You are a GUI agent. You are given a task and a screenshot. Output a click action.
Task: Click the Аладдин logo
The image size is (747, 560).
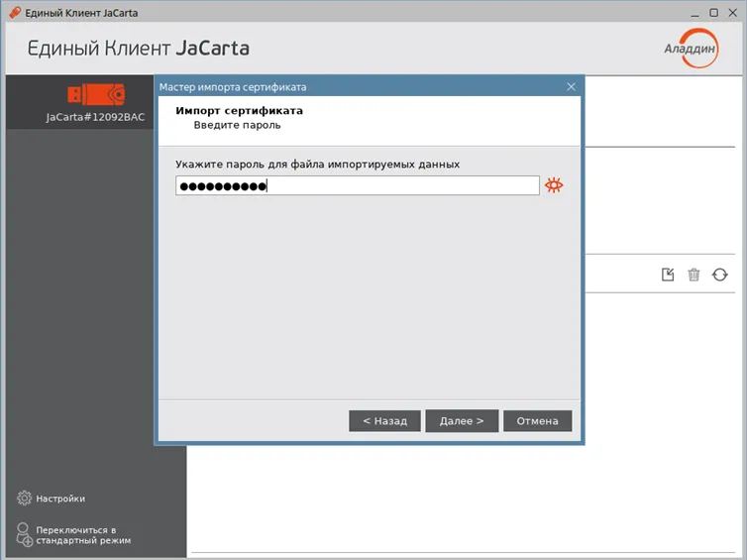coord(691,49)
